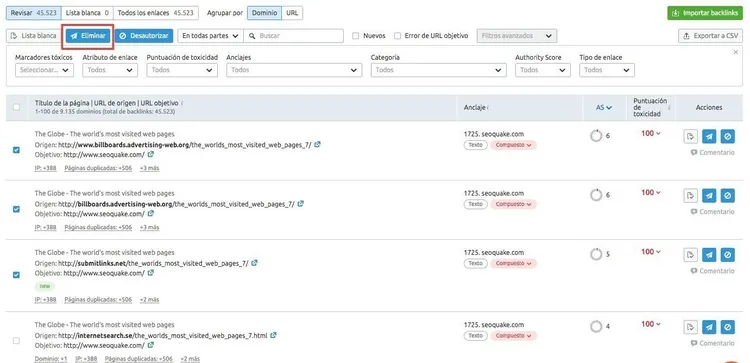Open Puntuación de toxicidad filter dropdown
Image resolution: width=750 pixels, height=363 pixels.
pyautogui.click(x=182, y=70)
